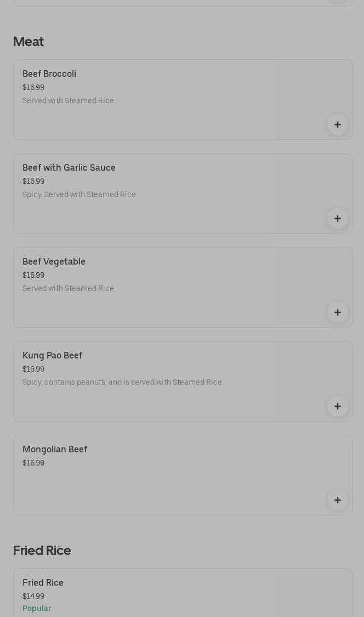Click Kung Pao Beef's peanut description text
The width and height of the screenshot is (364, 617).
(x=122, y=383)
